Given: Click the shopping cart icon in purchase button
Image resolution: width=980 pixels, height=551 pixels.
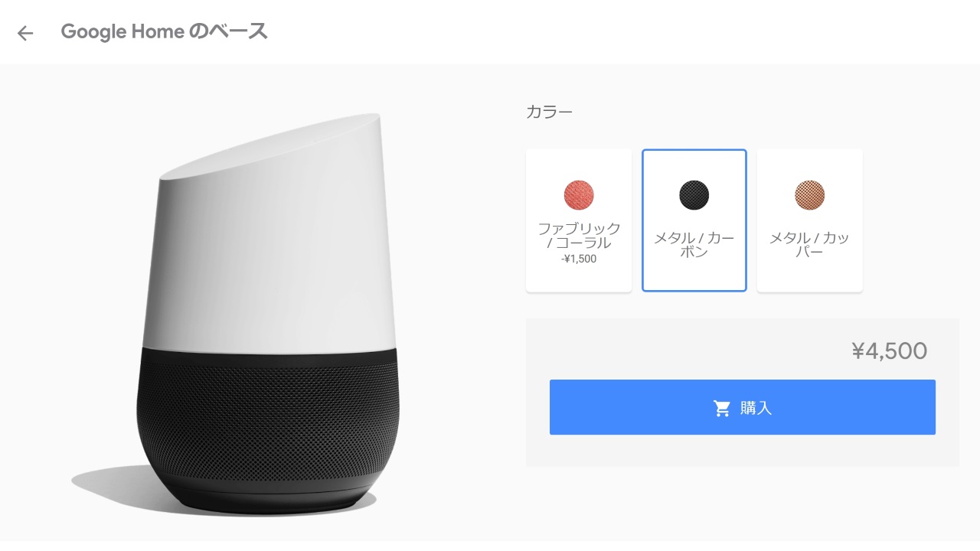Looking at the screenshot, I should (722, 408).
